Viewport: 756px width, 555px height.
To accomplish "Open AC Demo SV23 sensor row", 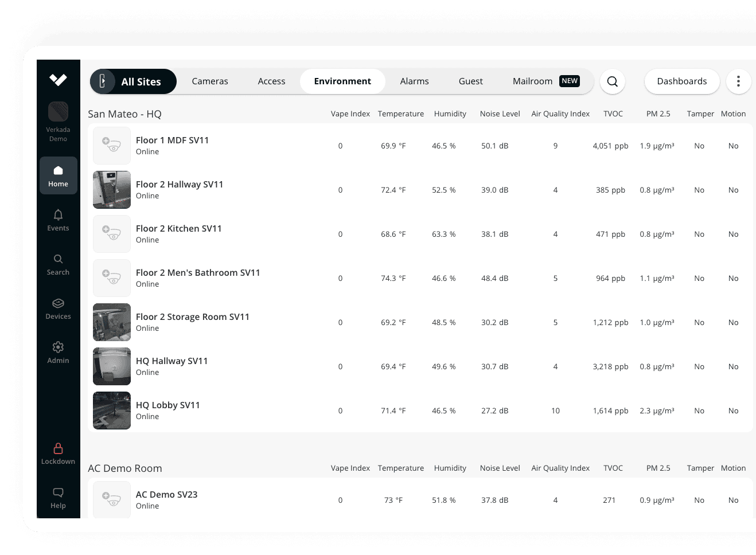I will pos(166,495).
